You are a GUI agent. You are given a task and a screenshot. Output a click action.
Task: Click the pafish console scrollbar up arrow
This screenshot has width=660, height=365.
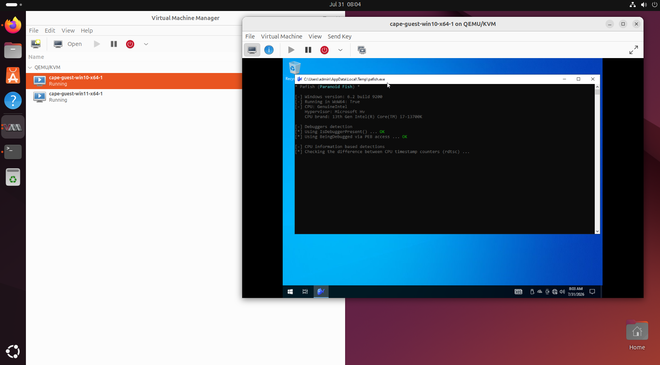597,87
